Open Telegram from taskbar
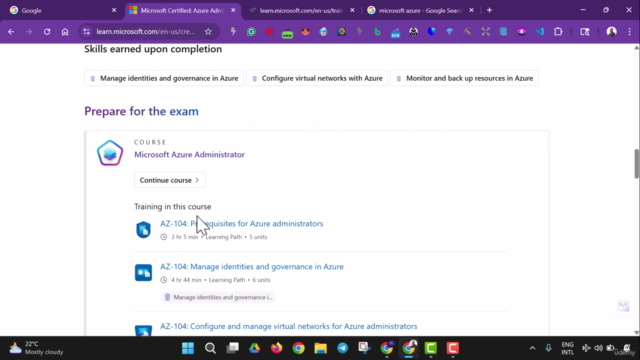Image resolution: width=640 pixels, height=360 pixels. point(342,348)
